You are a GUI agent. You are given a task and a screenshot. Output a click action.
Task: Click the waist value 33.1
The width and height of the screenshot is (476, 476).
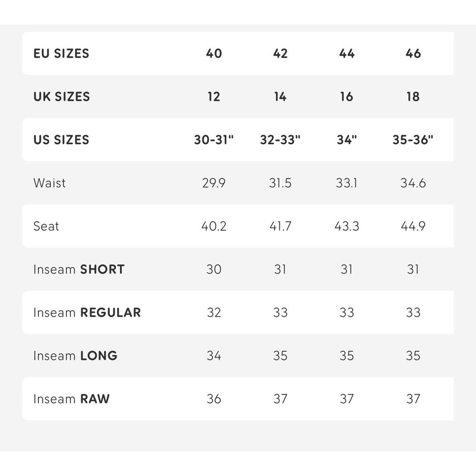[347, 183]
